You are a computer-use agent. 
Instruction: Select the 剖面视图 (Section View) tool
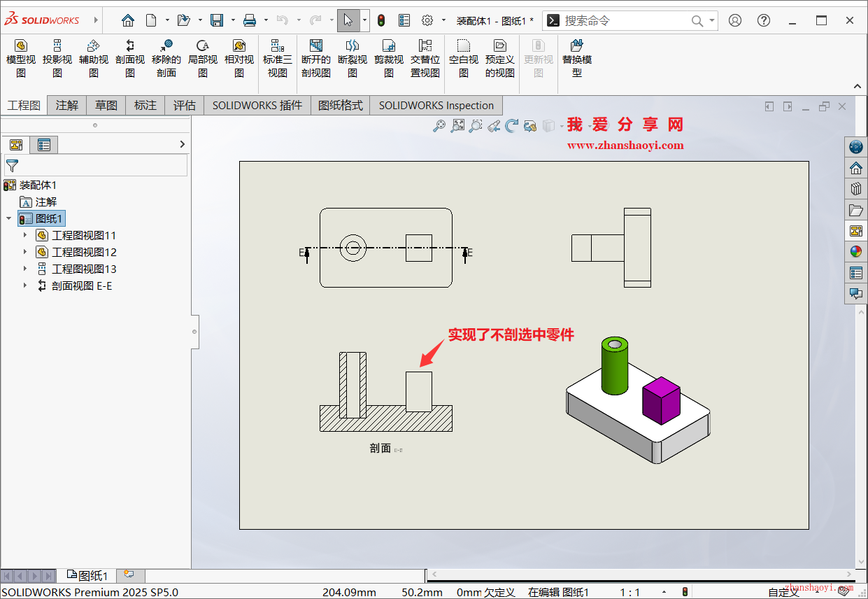tap(130, 59)
